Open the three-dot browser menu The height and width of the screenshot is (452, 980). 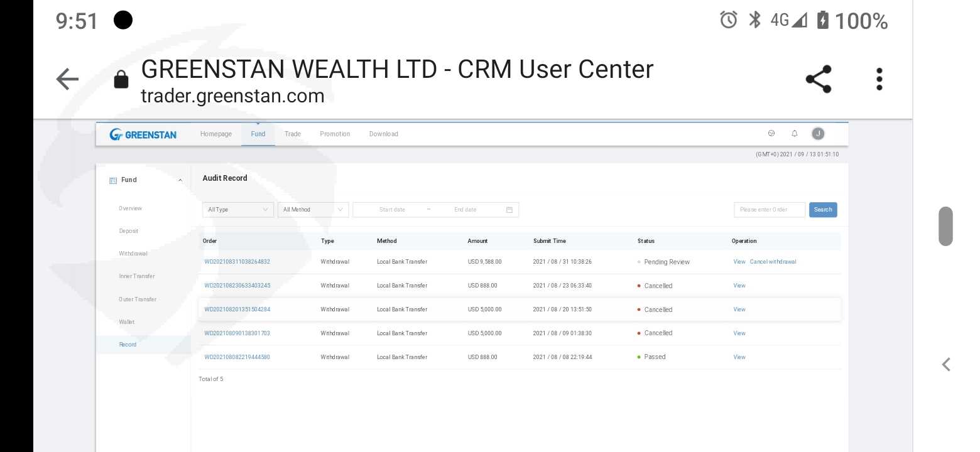point(879,79)
